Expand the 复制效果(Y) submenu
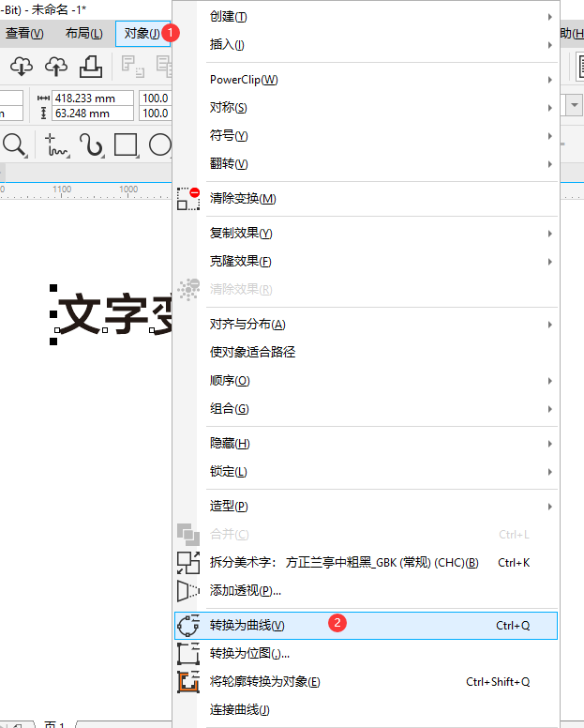 point(366,234)
